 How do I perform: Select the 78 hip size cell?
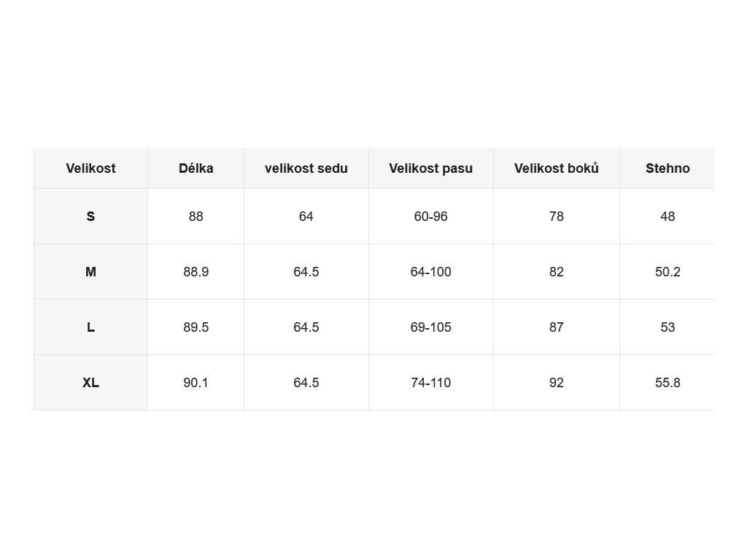[557, 217]
